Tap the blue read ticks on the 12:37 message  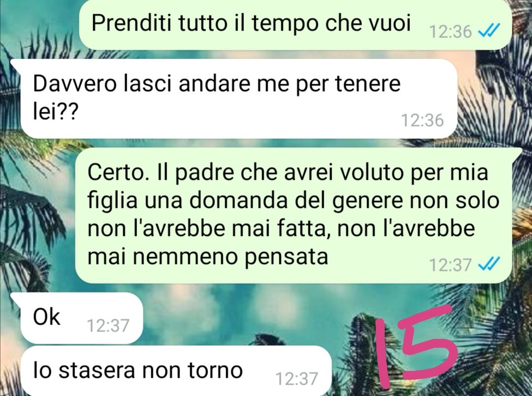point(488,264)
